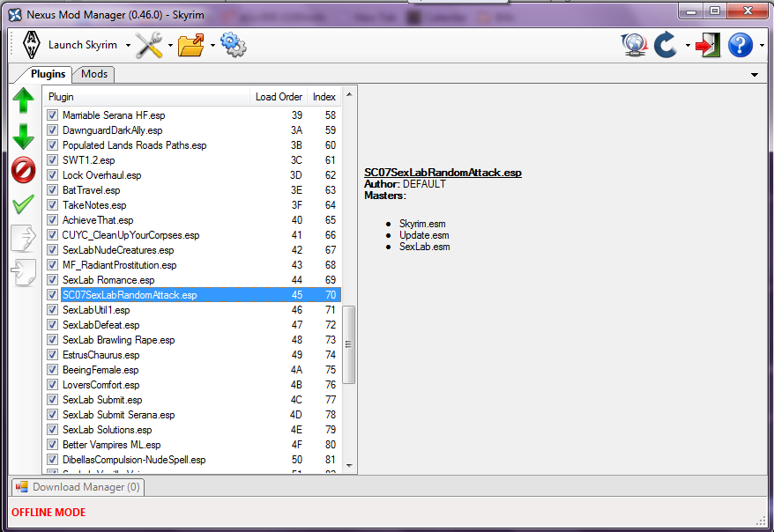
Task: Click the Download Manager tab icon
Action: [x=21, y=487]
